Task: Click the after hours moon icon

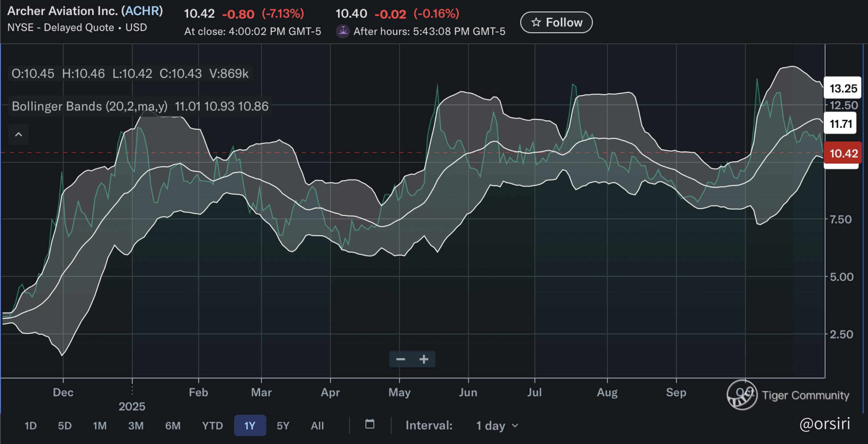Action: pos(343,32)
